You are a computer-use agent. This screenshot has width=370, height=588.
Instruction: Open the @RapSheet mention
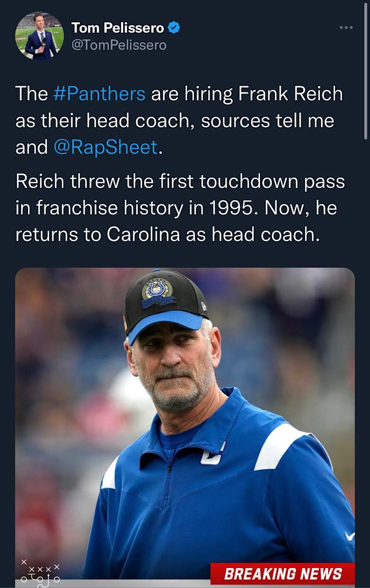tap(106, 147)
